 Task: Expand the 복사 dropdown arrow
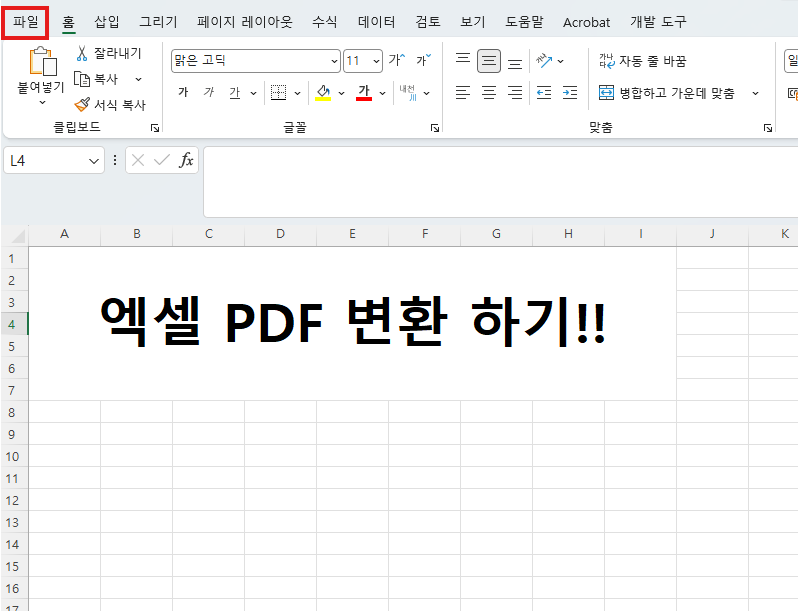(x=138, y=79)
